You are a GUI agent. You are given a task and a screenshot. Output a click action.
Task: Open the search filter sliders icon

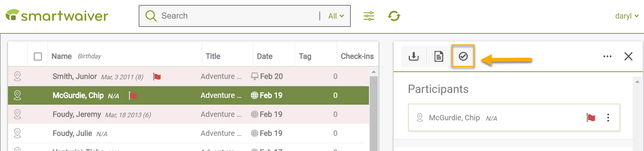[369, 16]
